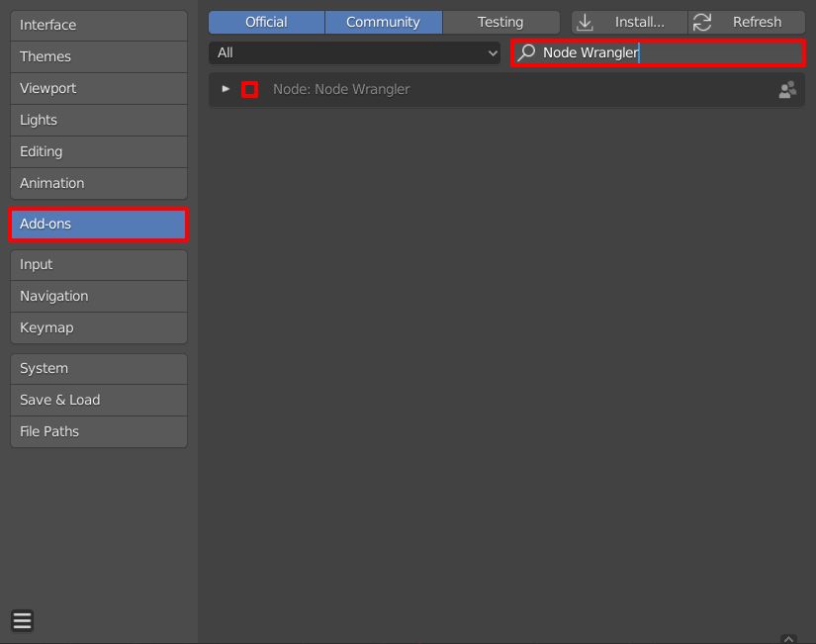Expand the Node Wrangler add-on details
Viewport: 816px width, 644px height.
point(226,89)
